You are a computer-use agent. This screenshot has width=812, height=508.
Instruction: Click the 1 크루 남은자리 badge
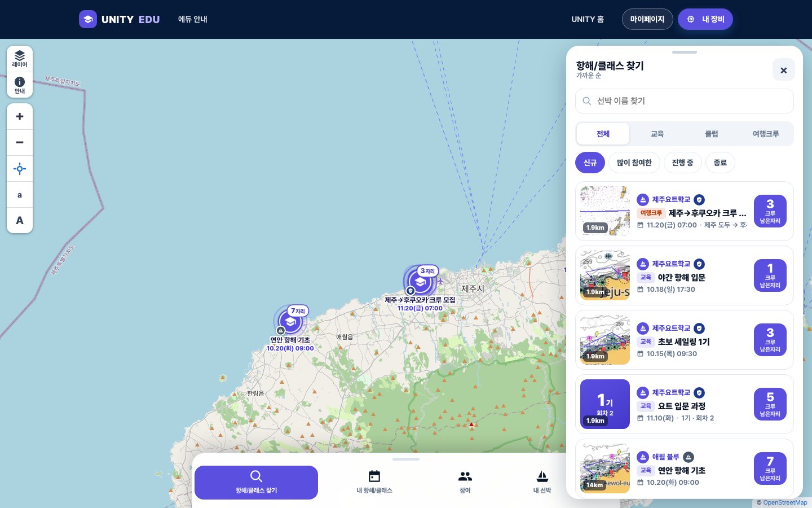click(770, 275)
